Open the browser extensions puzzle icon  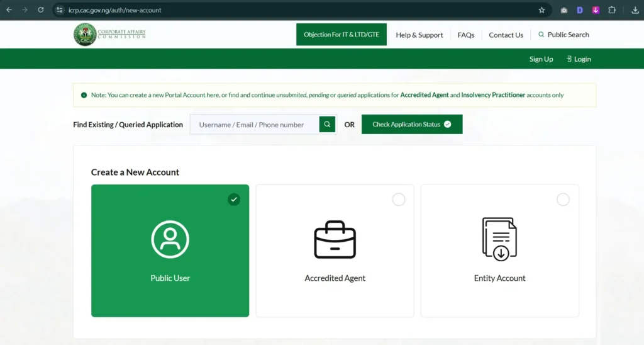tap(611, 10)
